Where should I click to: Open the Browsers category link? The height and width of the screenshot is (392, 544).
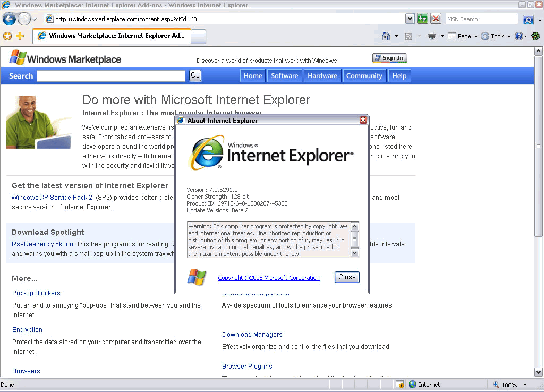(x=26, y=371)
